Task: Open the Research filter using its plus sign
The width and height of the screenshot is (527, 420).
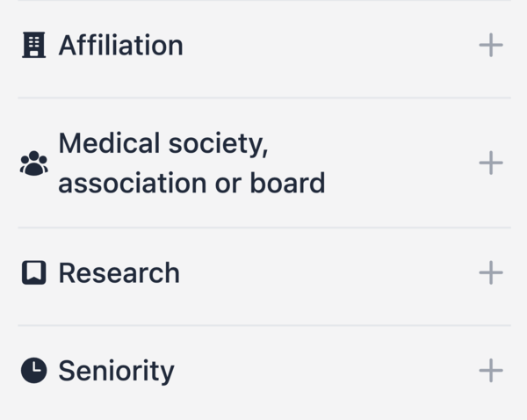Action: pyautogui.click(x=491, y=273)
